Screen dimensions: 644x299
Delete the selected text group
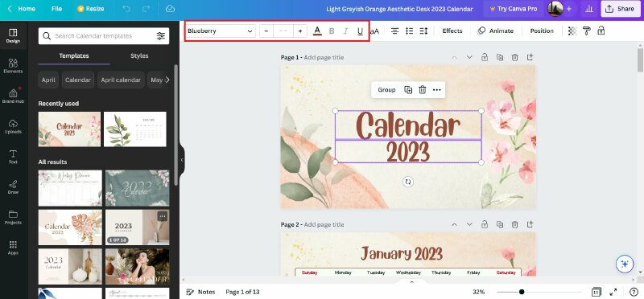tap(422, 90)
